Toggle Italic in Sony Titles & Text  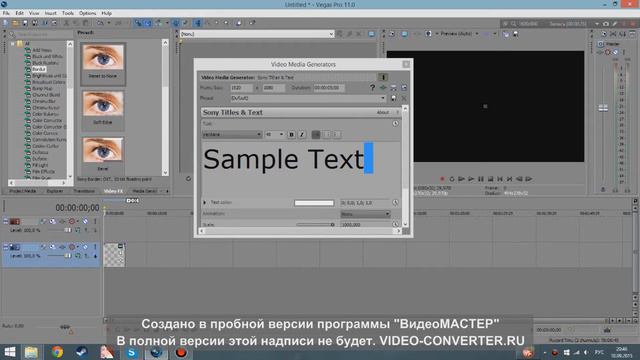coord(302,135)
